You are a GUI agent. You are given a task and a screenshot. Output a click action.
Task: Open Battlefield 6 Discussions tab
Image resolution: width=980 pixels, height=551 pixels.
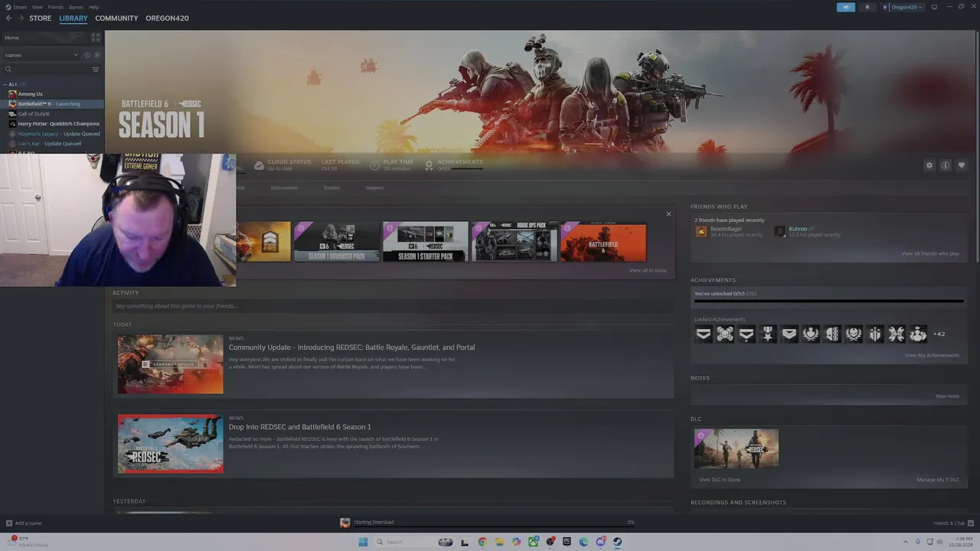tap(284, 187)
